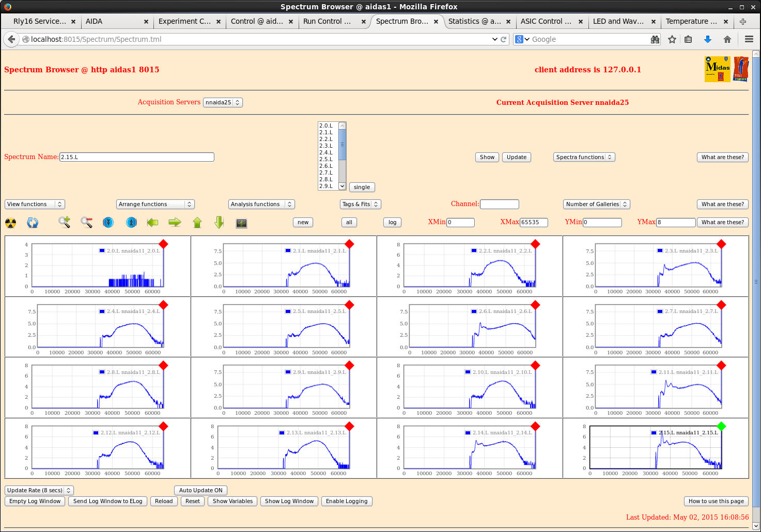Image resolution: width=761 pixels, height=532 pixels.
Task: Zoom out with the magnifier minus icon
Action: click(x=86, y=223)
